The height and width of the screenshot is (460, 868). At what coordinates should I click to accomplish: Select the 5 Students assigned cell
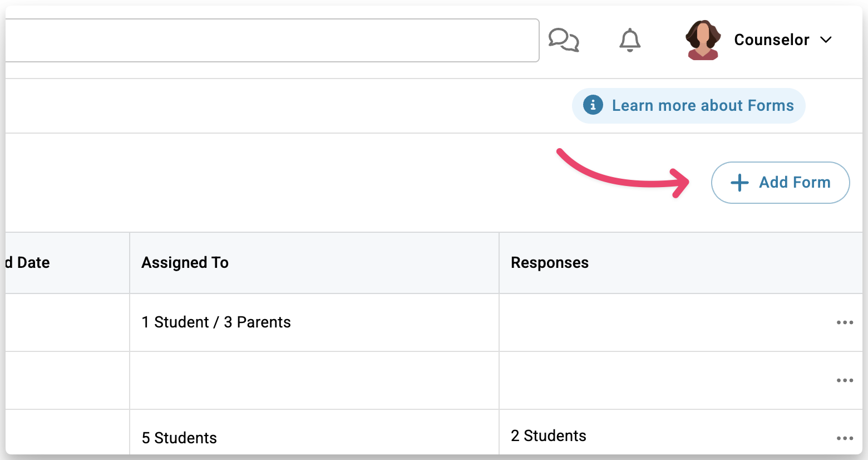pos(179,438)
